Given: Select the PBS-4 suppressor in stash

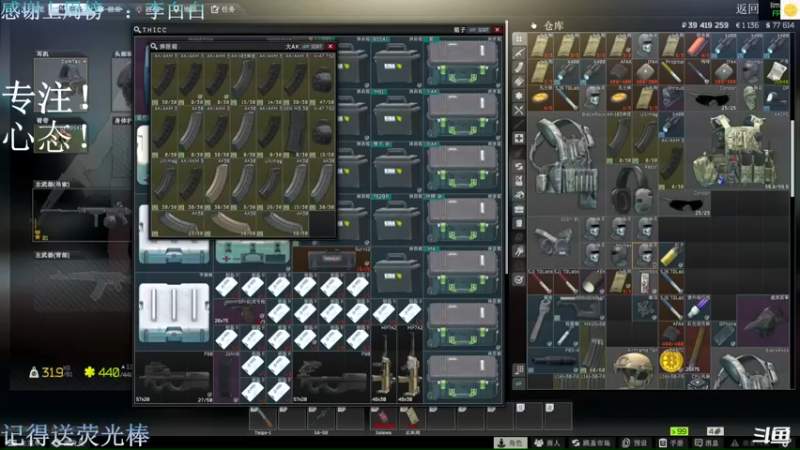Looking at the screenshot, I should (x=554, y=360).
